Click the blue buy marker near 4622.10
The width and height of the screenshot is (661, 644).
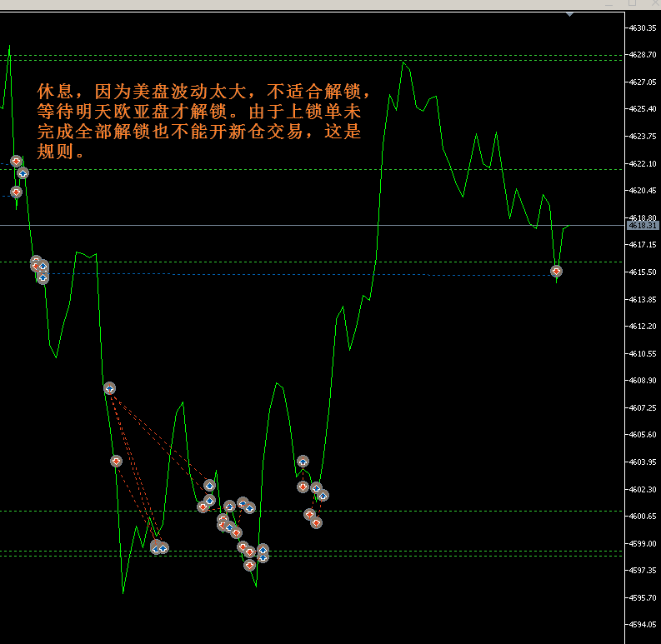pos(23,173)
